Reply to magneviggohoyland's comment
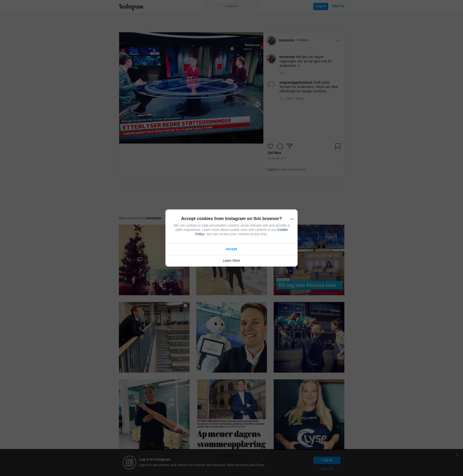This screenshot has width=463, height=476. coord(299,98)
